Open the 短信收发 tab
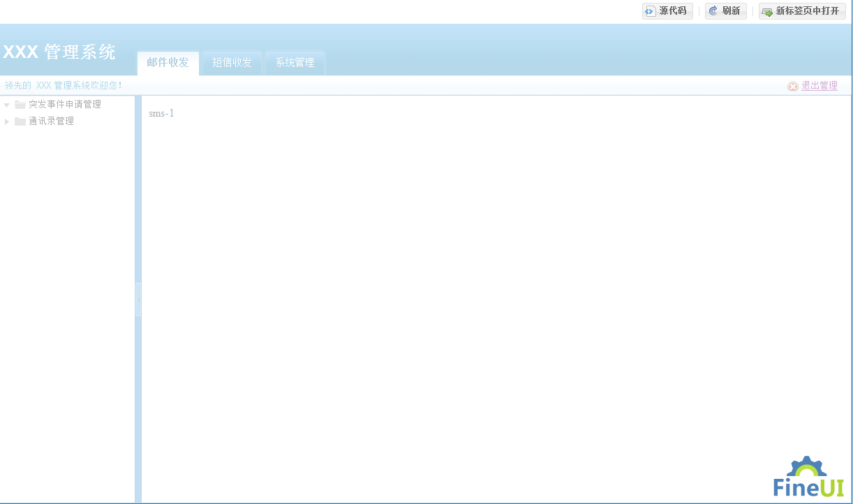Image resolution: width=853 pixels, height=504 pixels. tap(232, 63)
